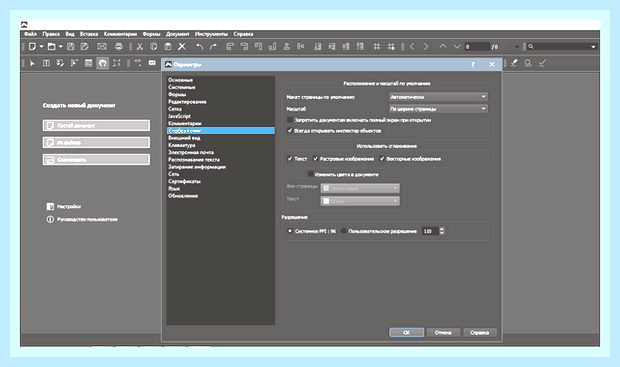620x367 pixels.
Task: Go to next view with right chevron
Action: (426, 47)
